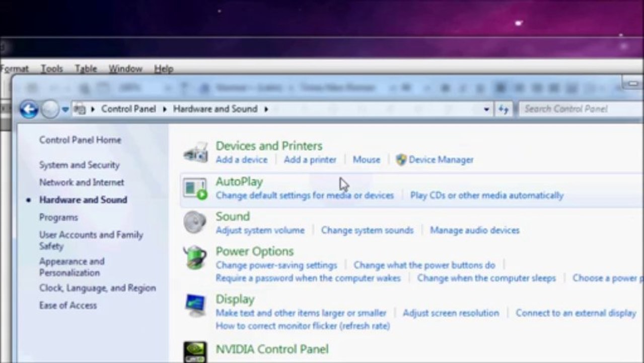Click the Devices and Printers icon
This screenshot has height=363, width=644.
pos(195,152)
